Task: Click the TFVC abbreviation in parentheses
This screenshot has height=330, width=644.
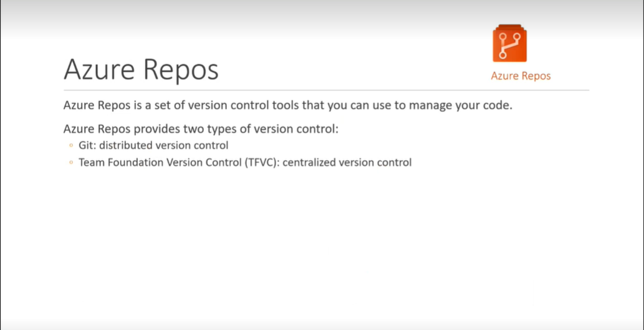Action: pos(262,163)
